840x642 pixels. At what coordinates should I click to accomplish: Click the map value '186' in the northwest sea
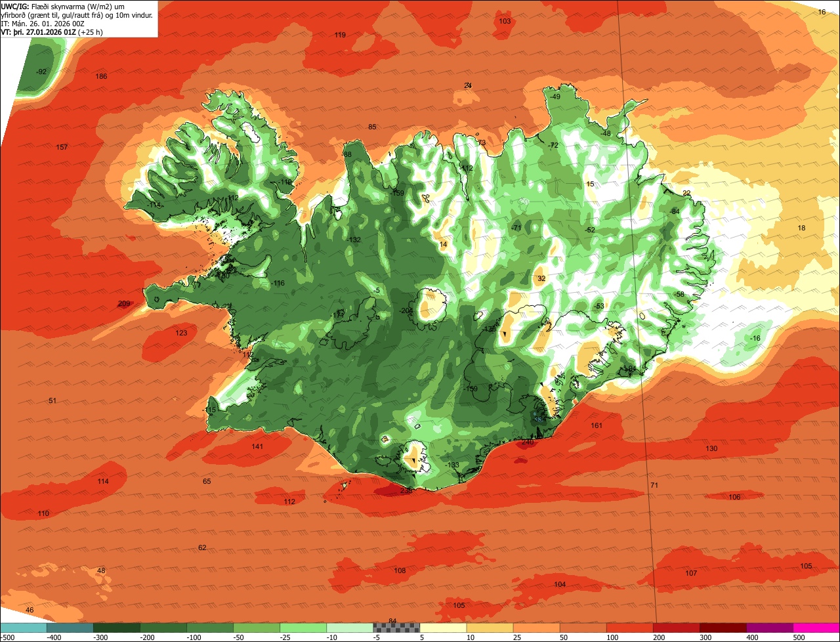click(101, 77)
